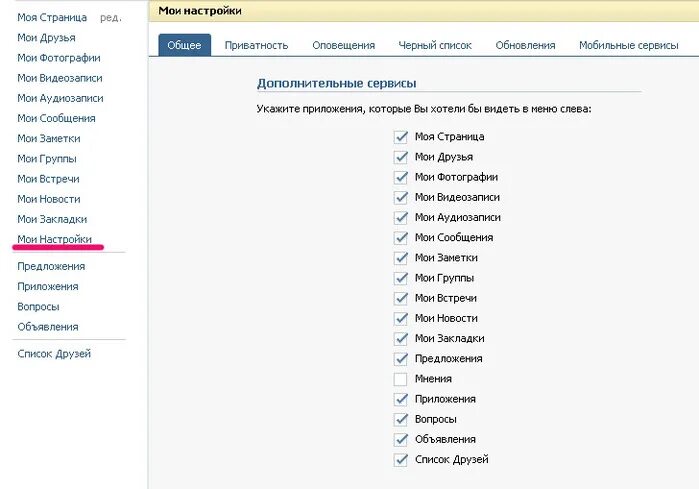Open Приложения in the left menu

coord(48,287)
